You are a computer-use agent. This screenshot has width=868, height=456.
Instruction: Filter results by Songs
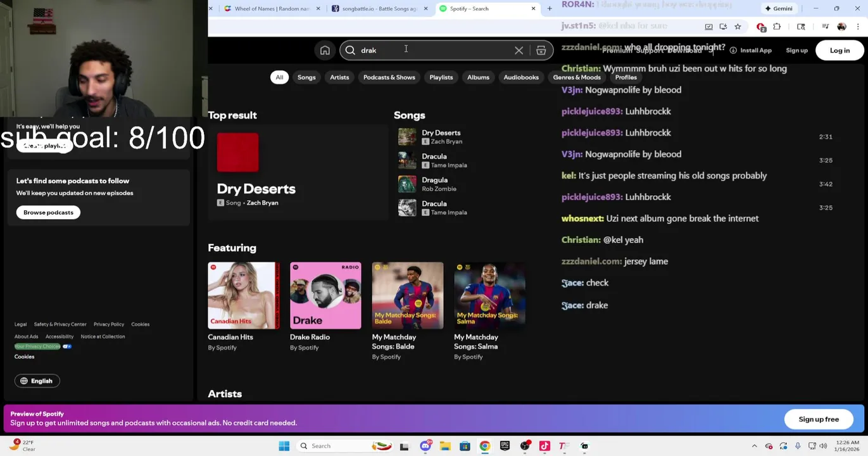(x=306, y=77)
